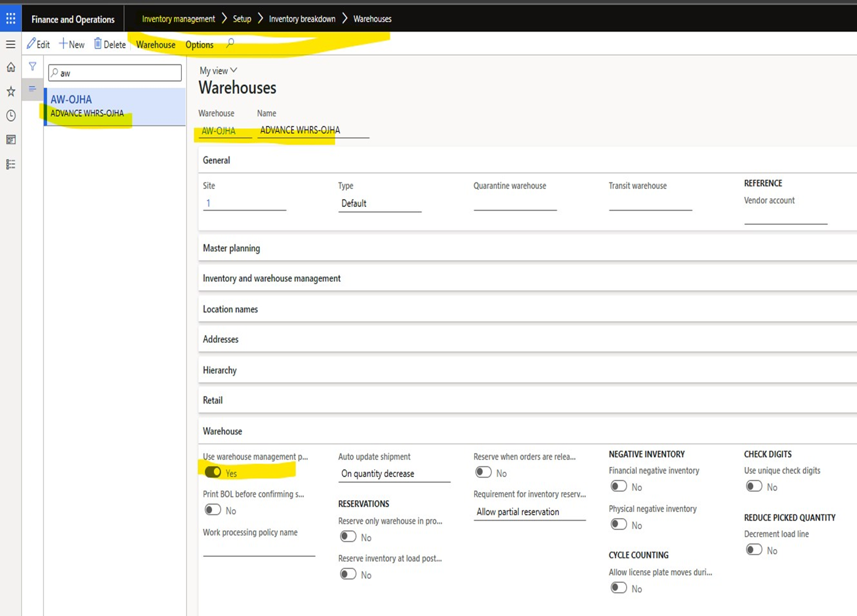Image resolution: width=857 pixels, height=616 pixels.
Task: Click the Name ADVANCE WHRS-OJHA field
Action: [313, 130]
